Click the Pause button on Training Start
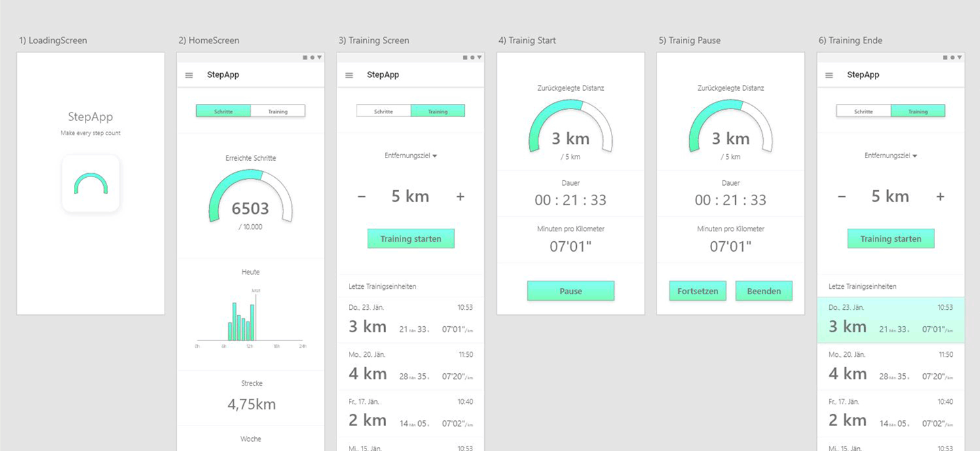 click(570, 292)
